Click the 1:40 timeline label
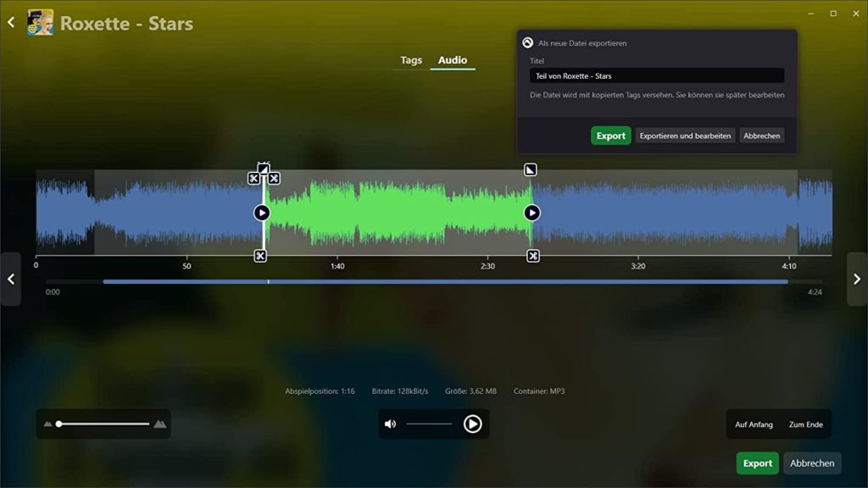Image resolution: width=868 pixels, height=488 pixels. point(337,266)
